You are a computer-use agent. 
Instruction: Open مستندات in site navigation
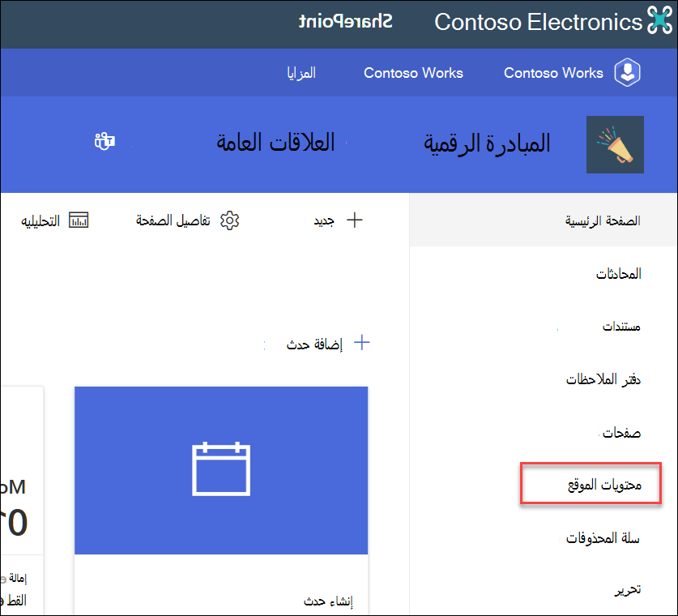621,327
